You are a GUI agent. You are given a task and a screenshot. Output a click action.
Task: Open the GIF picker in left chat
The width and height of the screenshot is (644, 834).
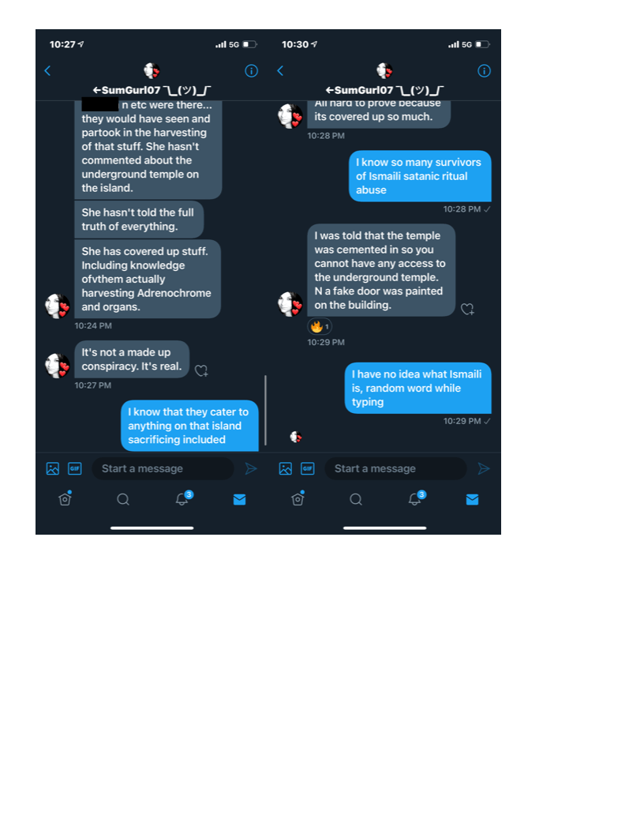coord(75,468)
